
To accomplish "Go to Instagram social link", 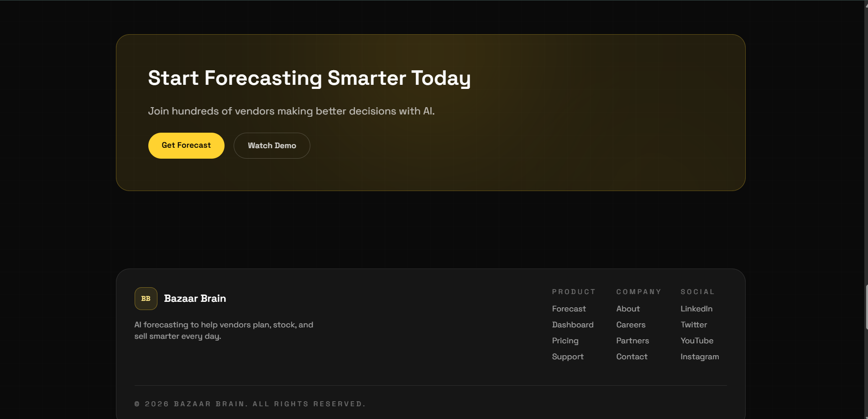I will [700, 357].
